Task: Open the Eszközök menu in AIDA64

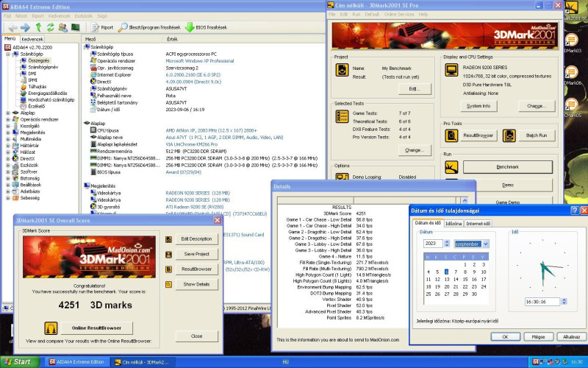Action: [x=83, y=16]
